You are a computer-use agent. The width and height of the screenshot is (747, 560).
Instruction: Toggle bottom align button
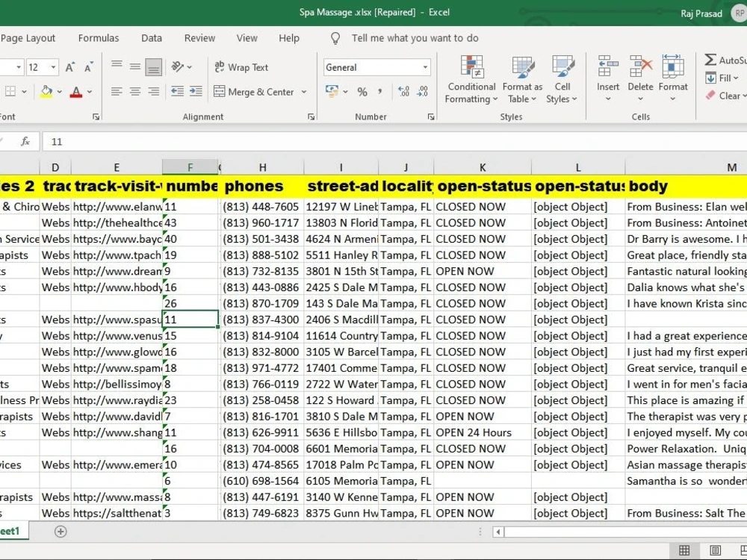pos(153,67)
